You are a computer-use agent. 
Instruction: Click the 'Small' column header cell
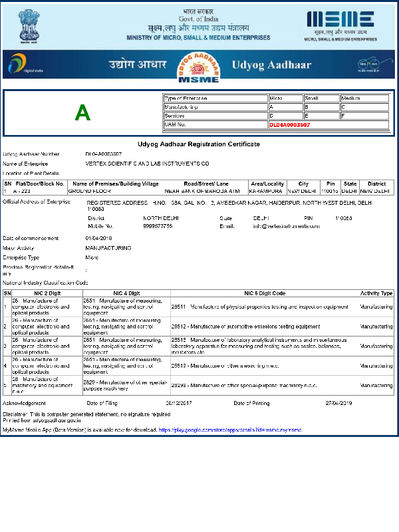(x=322, y=98)
